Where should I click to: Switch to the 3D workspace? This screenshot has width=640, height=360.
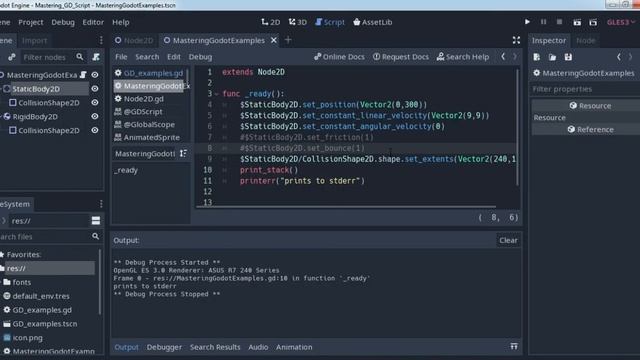click(298, 22)
